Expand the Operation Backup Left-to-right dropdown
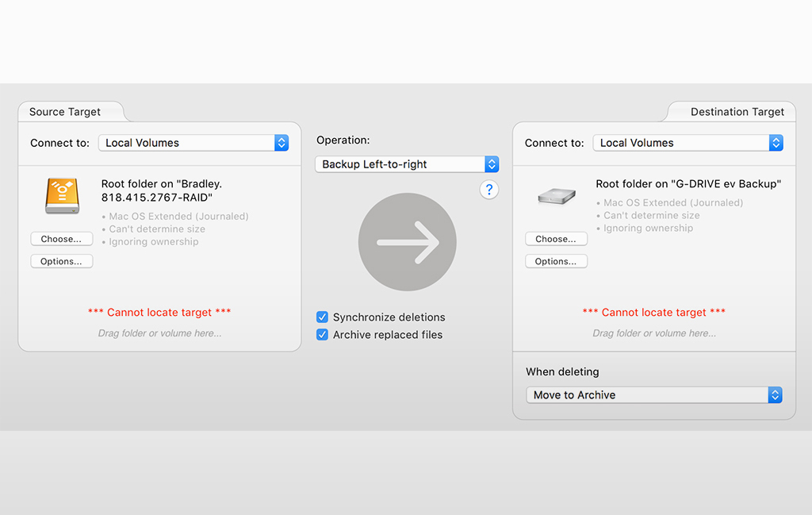Viewport: 812px width, 515px height. pos(407,164)
